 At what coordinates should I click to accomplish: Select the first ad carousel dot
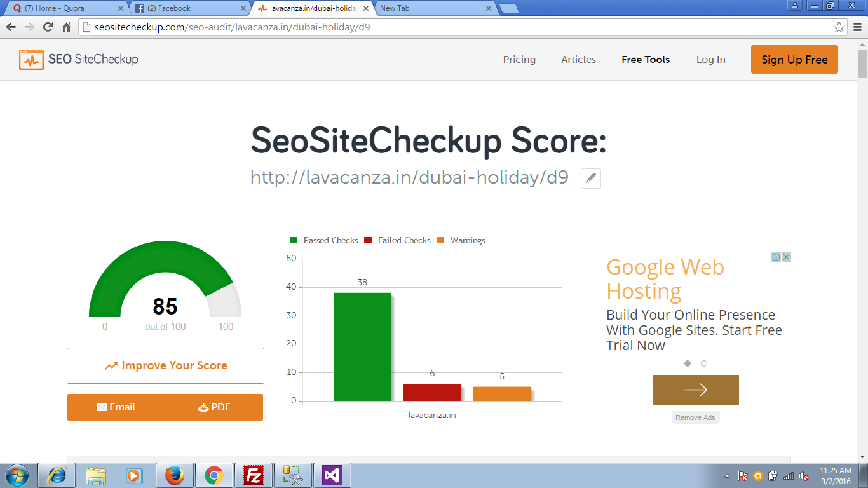coord(688,363)
